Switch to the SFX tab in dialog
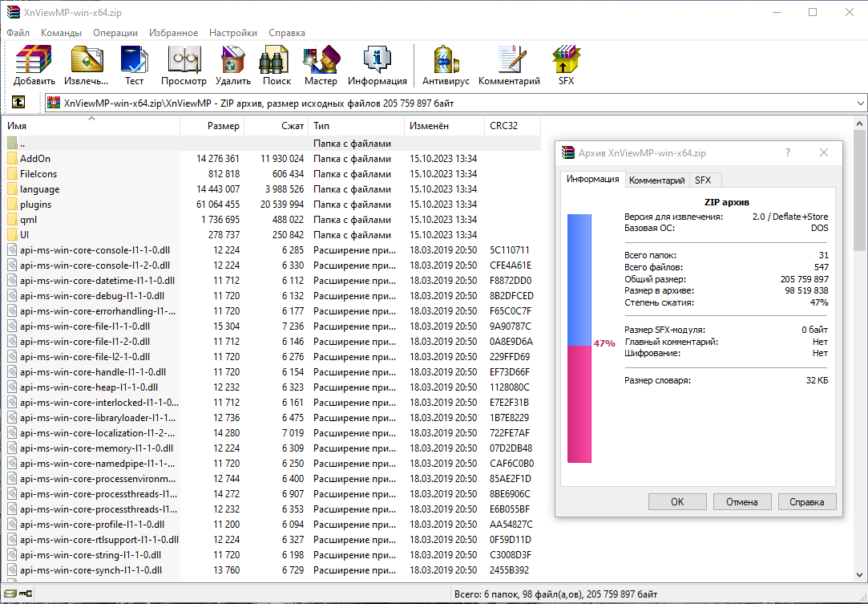The image size is (868, 604). [x=703, y=180]
